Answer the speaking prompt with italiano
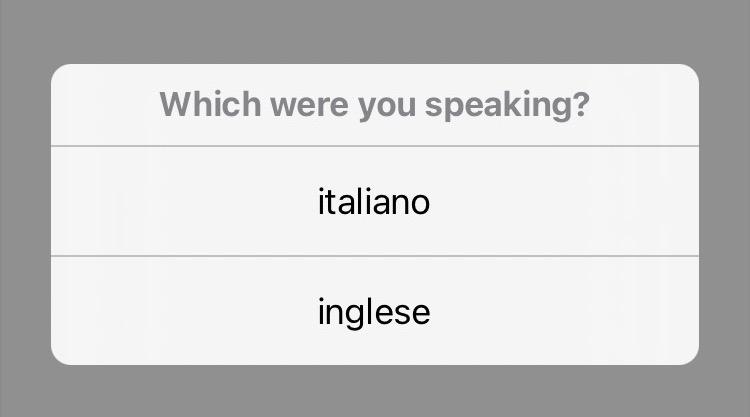 click(374, 201)
